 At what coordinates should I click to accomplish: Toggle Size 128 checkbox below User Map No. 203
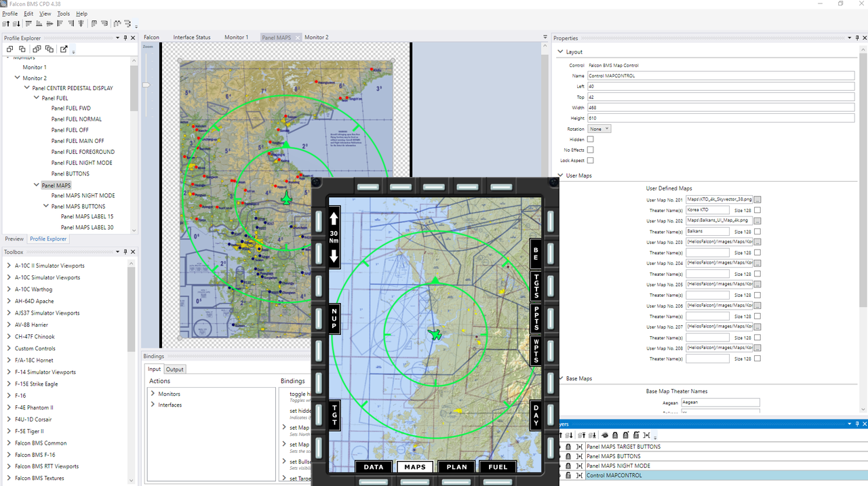tap(757, 253)
